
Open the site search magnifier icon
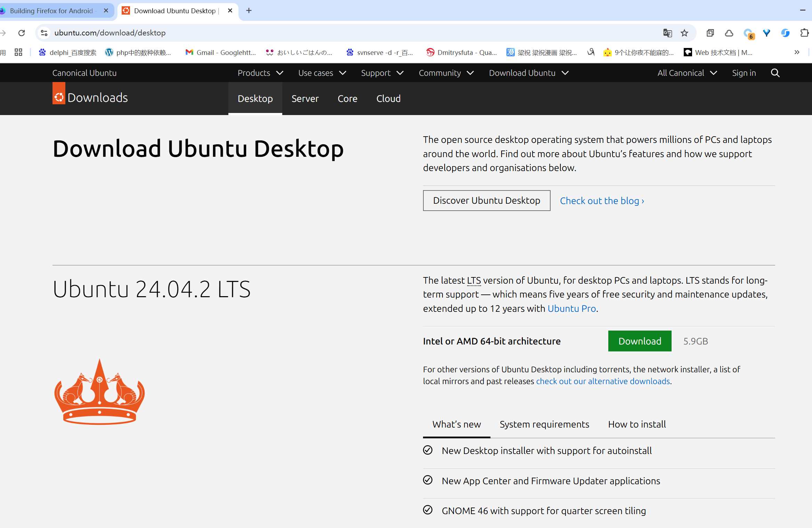[775, 73]
